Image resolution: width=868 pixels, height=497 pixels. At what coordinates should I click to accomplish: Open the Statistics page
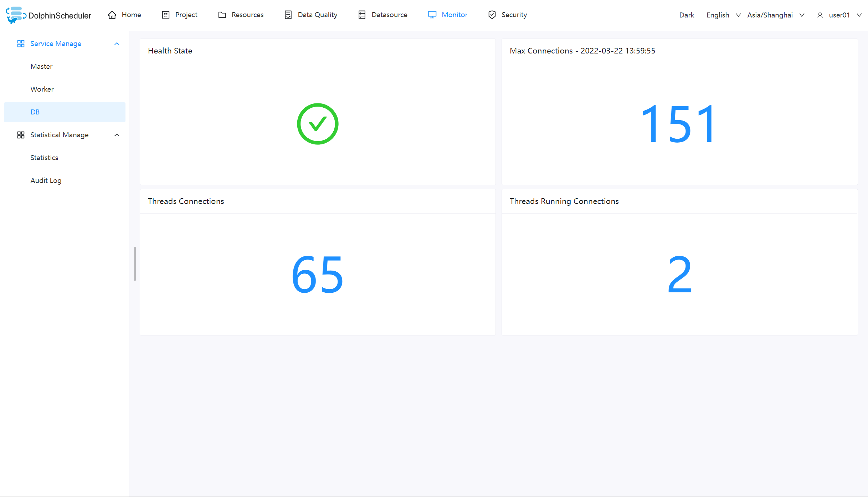pyautogui.click(x=44, y=157)
